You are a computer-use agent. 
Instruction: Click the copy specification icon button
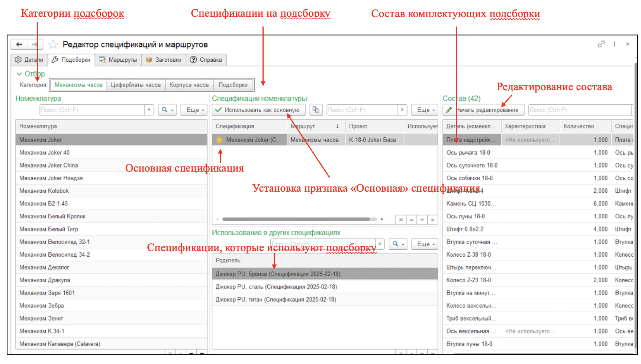(316, 110)
